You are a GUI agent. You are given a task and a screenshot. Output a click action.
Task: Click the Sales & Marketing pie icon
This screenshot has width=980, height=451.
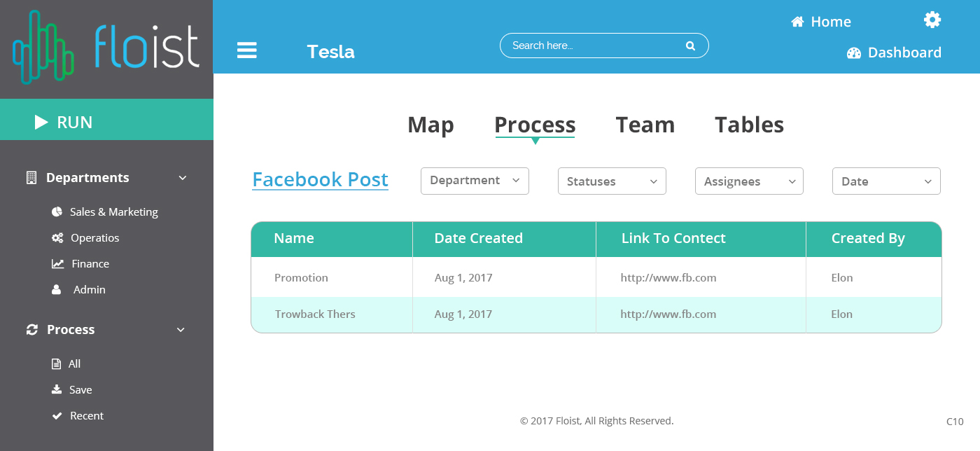coord(57,211)
